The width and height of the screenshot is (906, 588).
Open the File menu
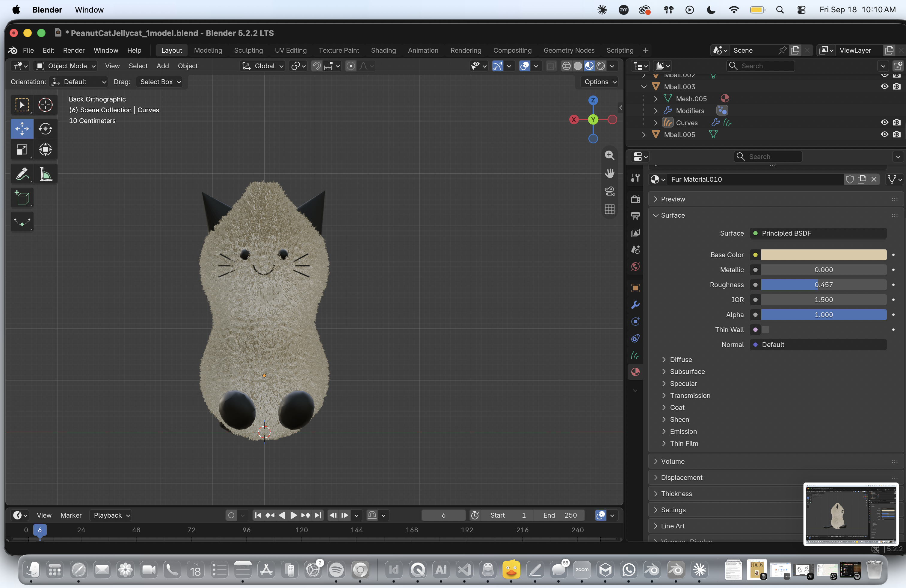pyautogui.click(x=28, y=50)
